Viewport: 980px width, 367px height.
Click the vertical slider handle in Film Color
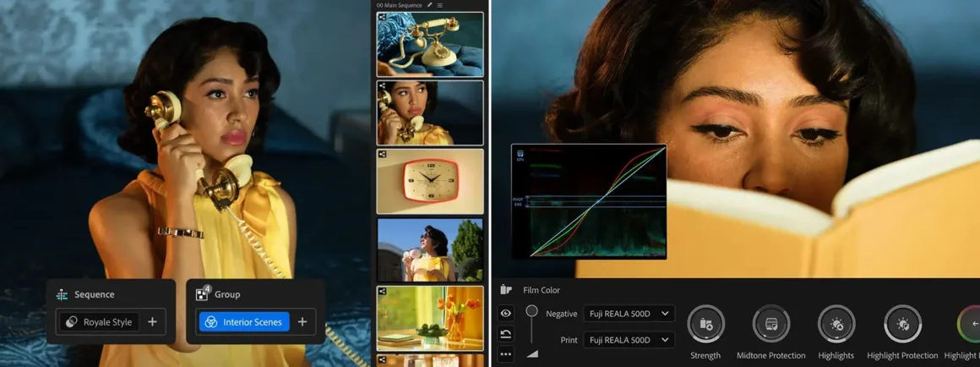[x=531, y=311]
